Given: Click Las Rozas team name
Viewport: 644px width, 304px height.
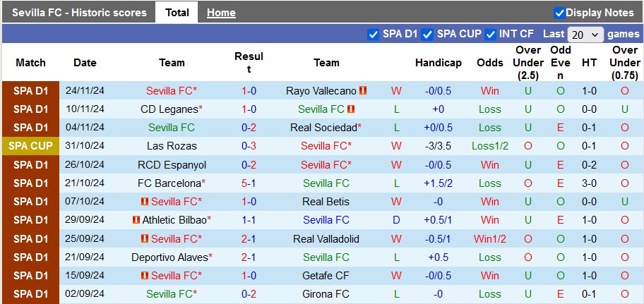Looking at the screenshot, I should pos(172,146).
